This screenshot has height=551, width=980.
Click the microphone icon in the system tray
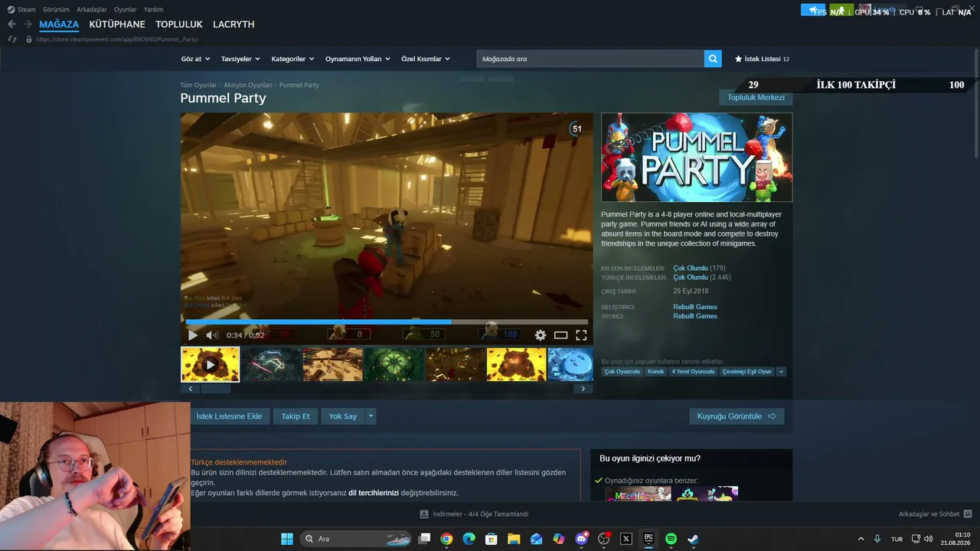pyautogui.click(x=877, y=539)
